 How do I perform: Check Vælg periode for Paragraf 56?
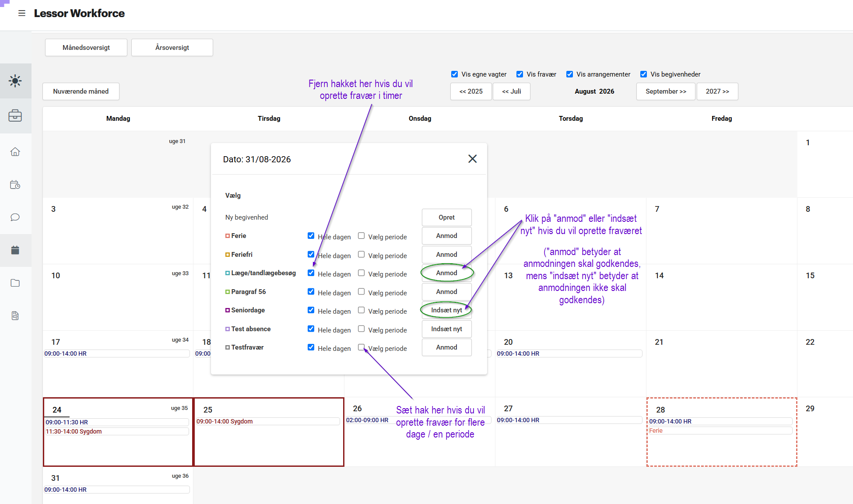361,291
